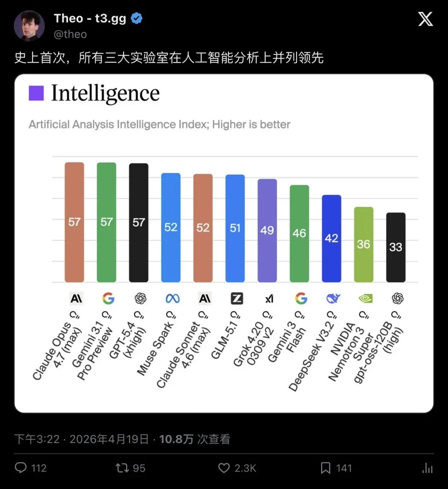Click the xAI Grok logo

(x=269, y=299)
